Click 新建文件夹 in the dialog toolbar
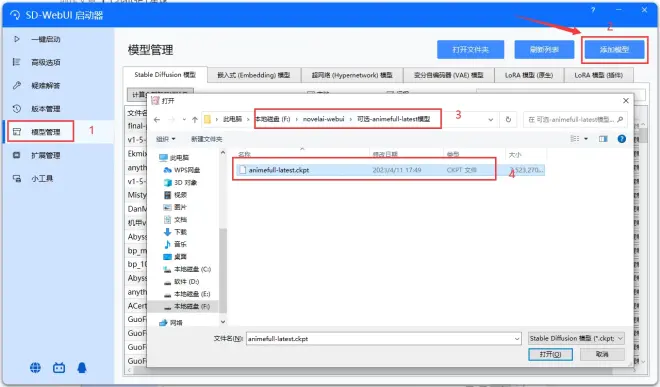 [x=206, y=139]
